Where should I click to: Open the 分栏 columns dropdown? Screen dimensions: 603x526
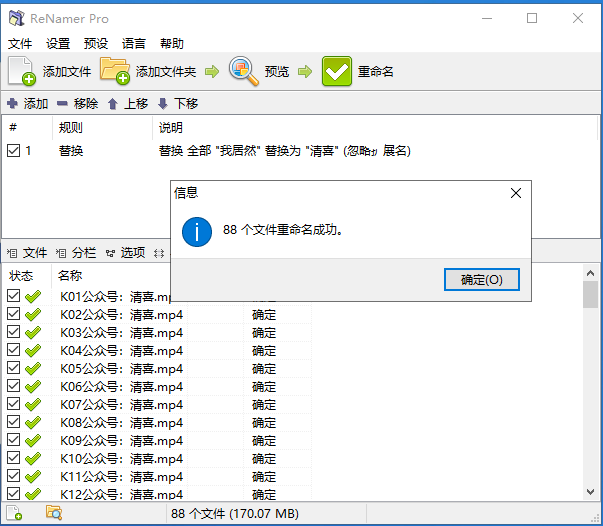pyautogui.click(x=76, y=253)
